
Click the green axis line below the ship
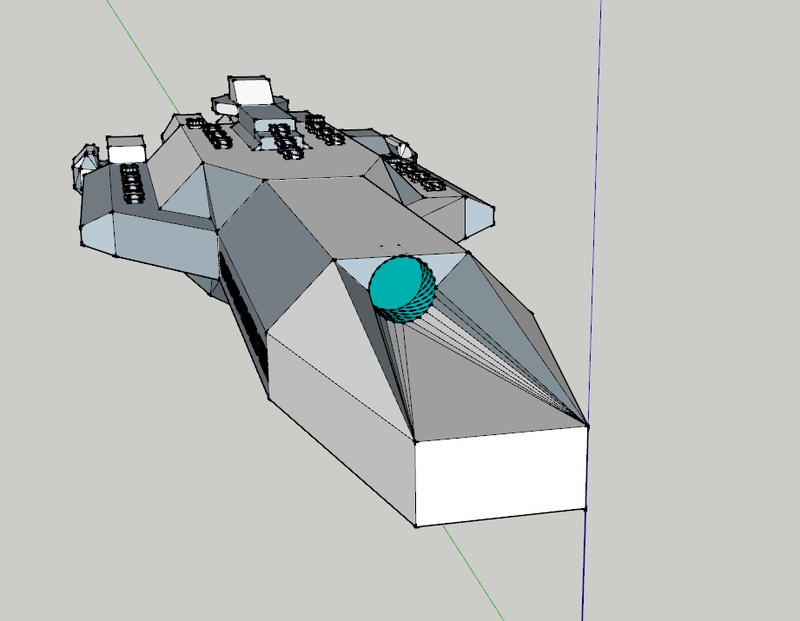473,573
